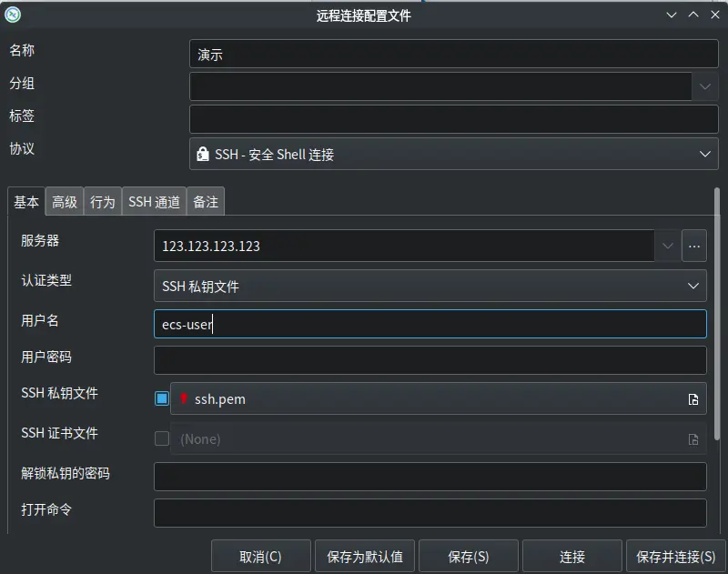The width and height of the screenshot is (728, 574).
Task: Click the Remmina app icon in title bar
Action: [13, 15]
